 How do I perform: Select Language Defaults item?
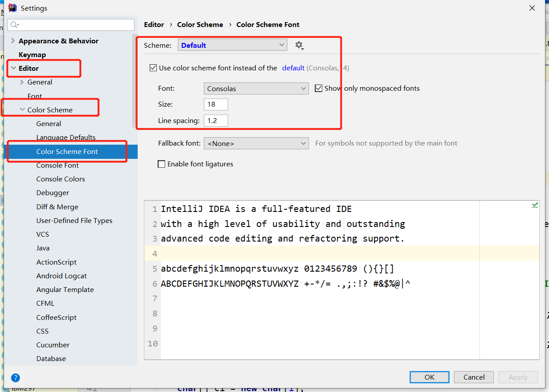tap(66, 137)
